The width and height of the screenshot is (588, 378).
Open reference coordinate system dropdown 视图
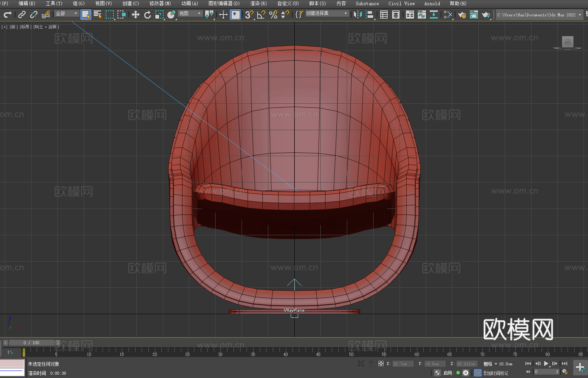click(190, 13)
